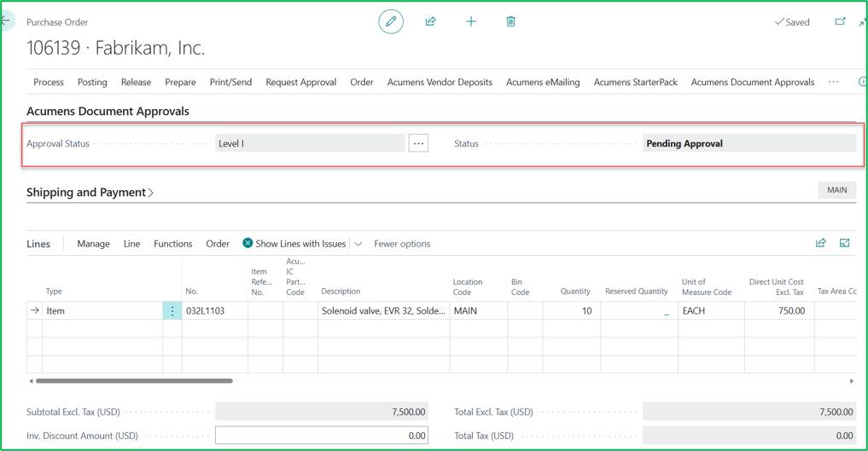This screenshot has height=451, width=868.
Task: Click the Inv. Discount Amount input field
Action: click(x=322, y=436)
